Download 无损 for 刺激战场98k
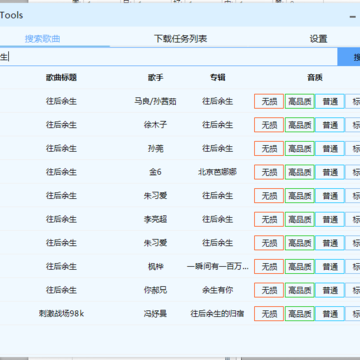This screenshot has width=360, height=360. click(269, 314)
